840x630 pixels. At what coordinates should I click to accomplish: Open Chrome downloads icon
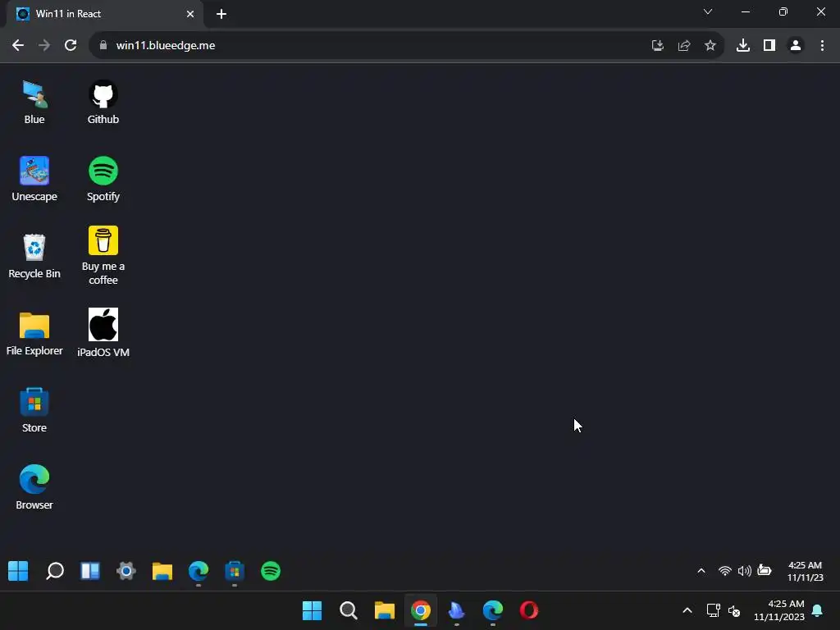tap(743, 46)
